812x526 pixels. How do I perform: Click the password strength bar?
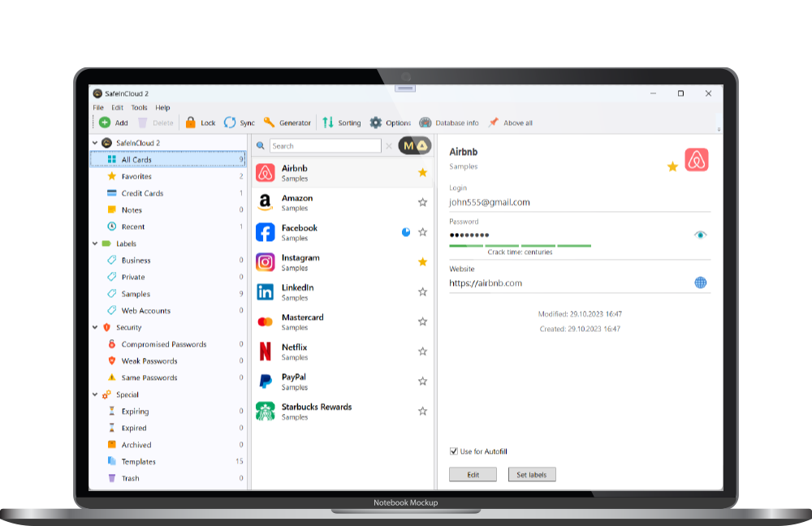pos(520,245)
